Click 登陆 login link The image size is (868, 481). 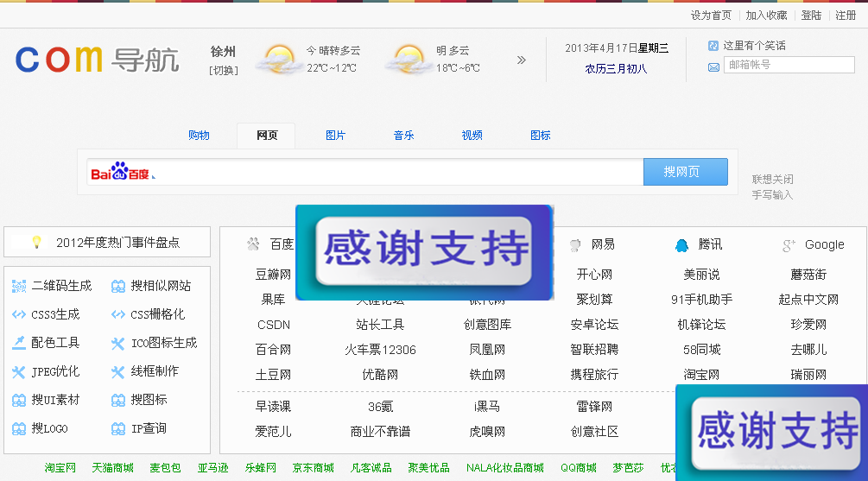(811, 16)
